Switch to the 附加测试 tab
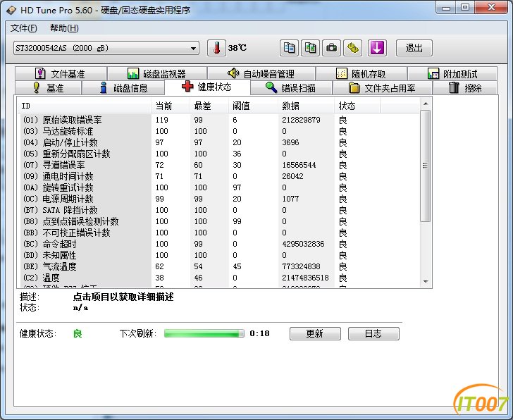 [452, 74]
